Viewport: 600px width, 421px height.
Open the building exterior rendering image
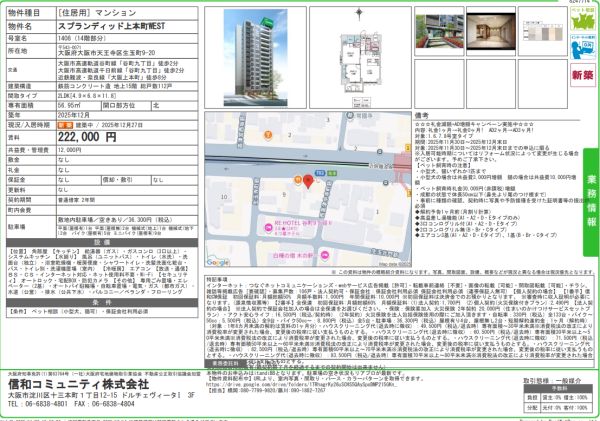point(255,57)
